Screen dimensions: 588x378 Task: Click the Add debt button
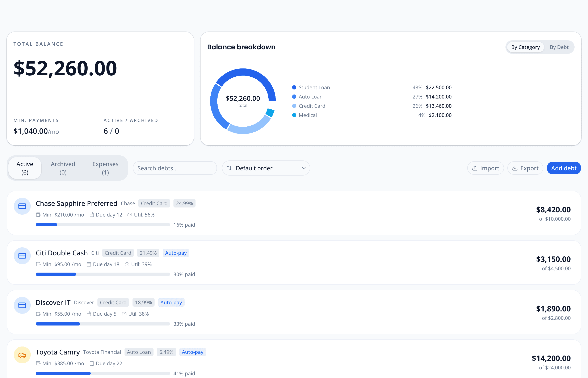point(564,168)
